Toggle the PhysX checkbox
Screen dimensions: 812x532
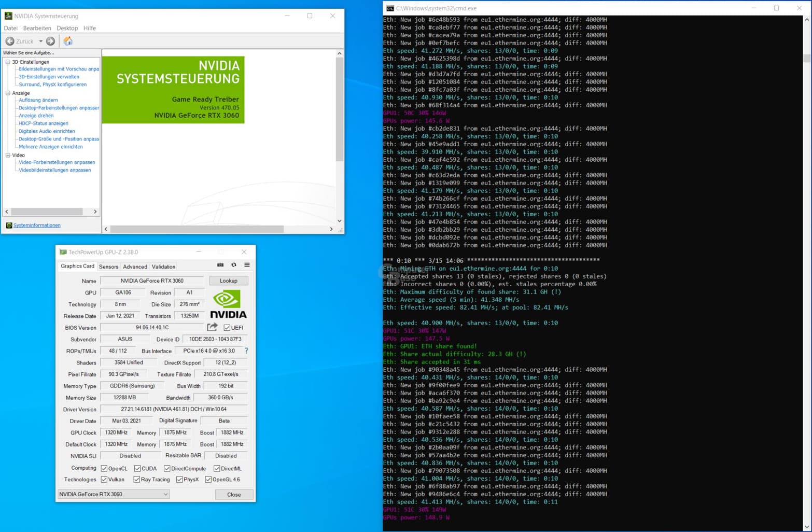(179, 479)
